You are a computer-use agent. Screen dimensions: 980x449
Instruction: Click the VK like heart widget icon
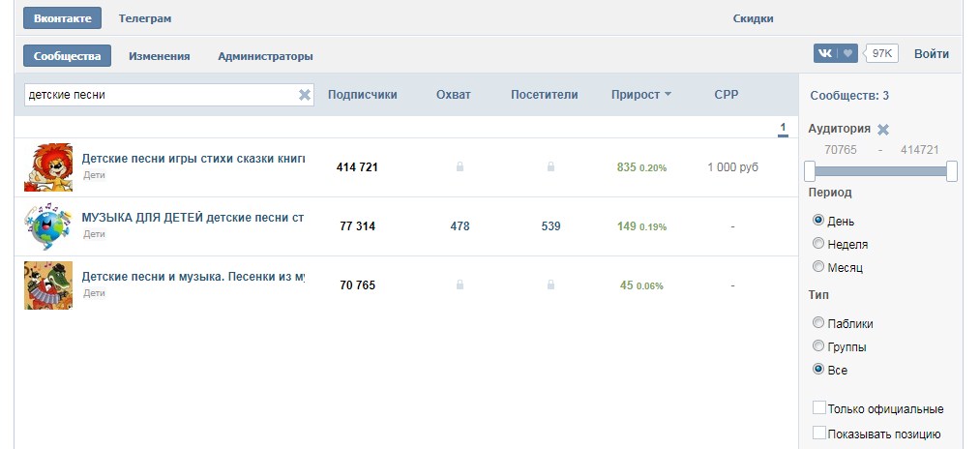click(x=848, y=54)
